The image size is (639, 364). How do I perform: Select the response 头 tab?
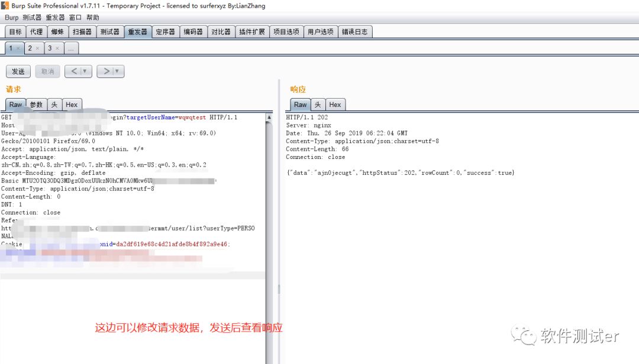click(318, 105)
